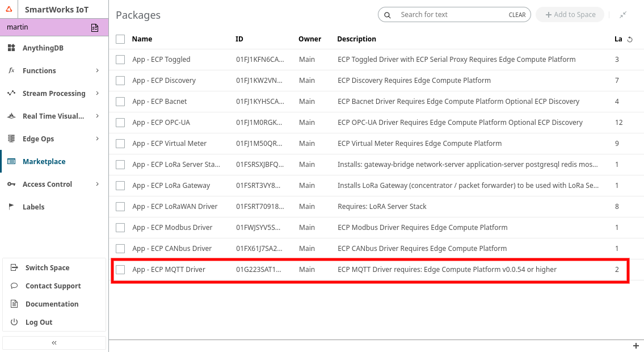Toggle the select-all checkbox in header
This screenshot has height=352, width=644.
(120, 39)
